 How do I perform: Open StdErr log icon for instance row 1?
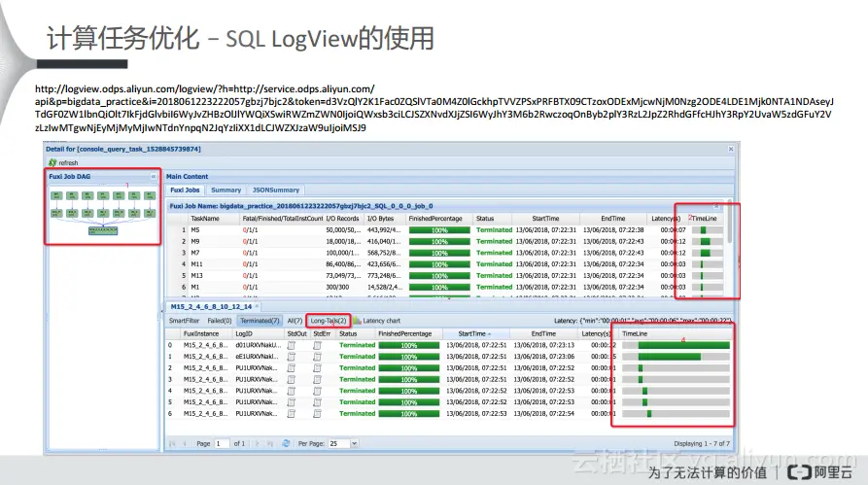(317, 357)
